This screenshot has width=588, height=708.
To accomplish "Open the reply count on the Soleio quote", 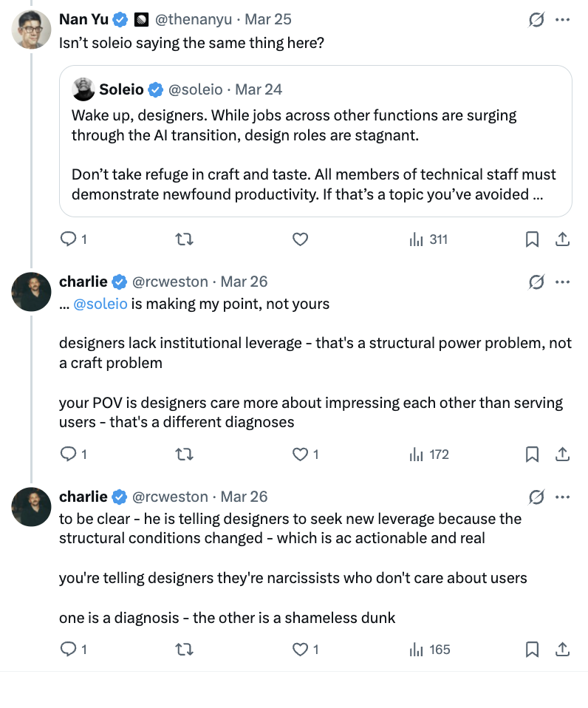I will 70,239.
